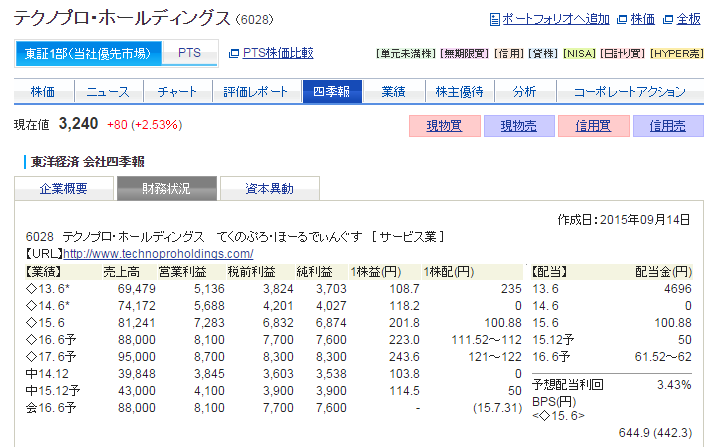
Task: Go to ニュース tab
Action: [x=108, y=91]
